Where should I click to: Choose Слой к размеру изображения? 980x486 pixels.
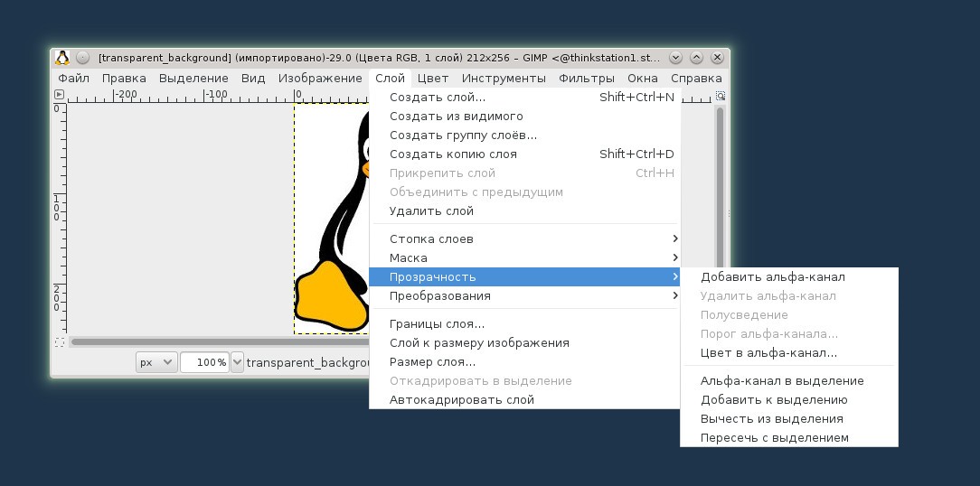click(x=524, y=342)
